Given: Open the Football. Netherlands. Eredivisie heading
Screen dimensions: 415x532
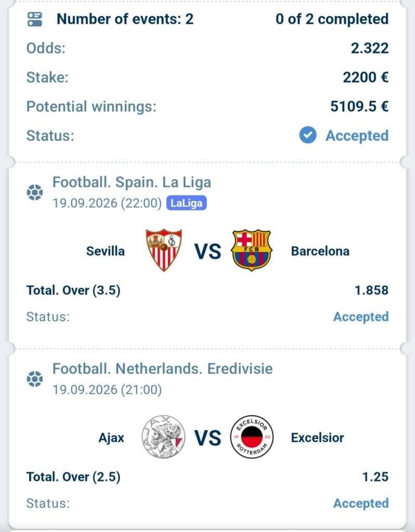Looking at the screenshot, I should (x=162, y=369).
